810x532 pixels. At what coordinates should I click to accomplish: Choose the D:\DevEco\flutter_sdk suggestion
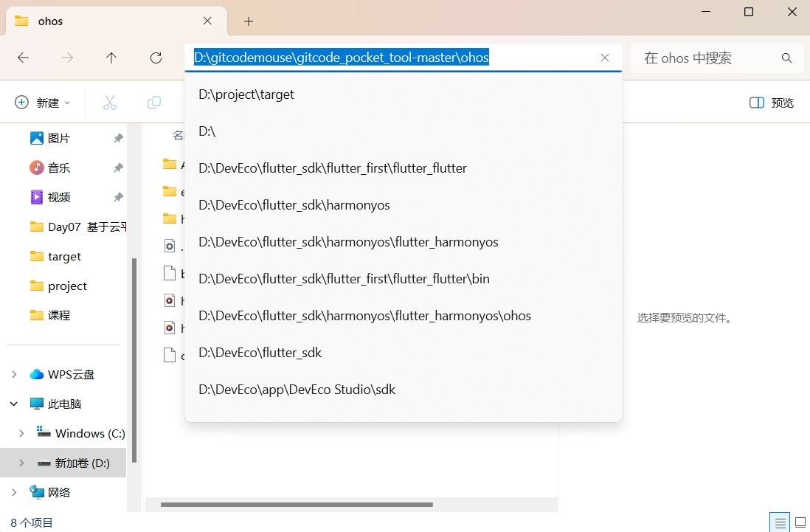point(403,353)
